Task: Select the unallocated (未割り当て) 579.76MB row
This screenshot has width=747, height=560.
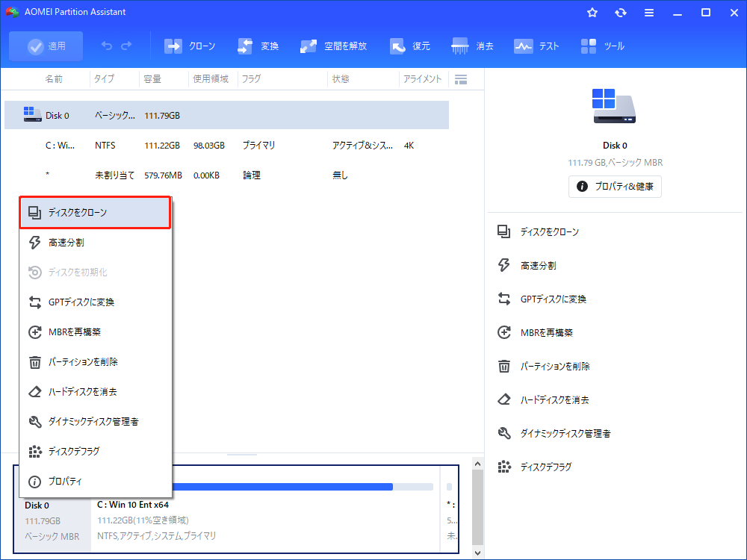Action: 227,175
